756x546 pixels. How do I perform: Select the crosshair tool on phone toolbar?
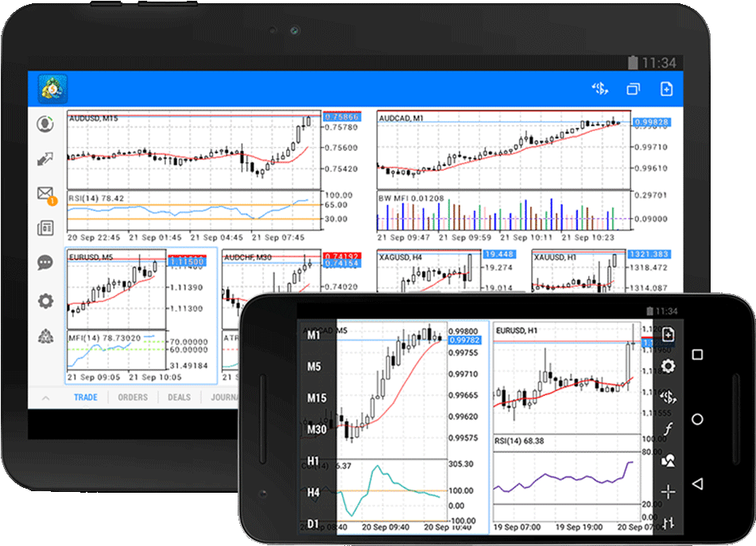[x=669, y=492]
